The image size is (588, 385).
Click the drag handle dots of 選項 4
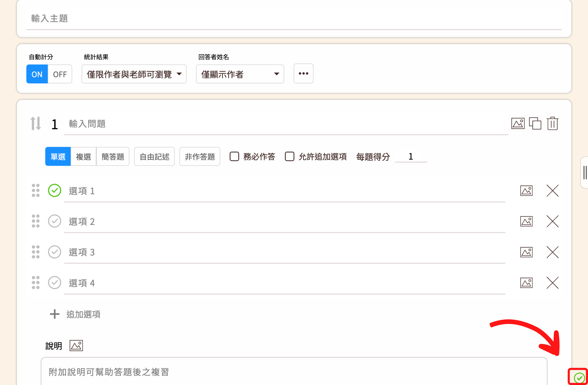click(x=36, y=283)
